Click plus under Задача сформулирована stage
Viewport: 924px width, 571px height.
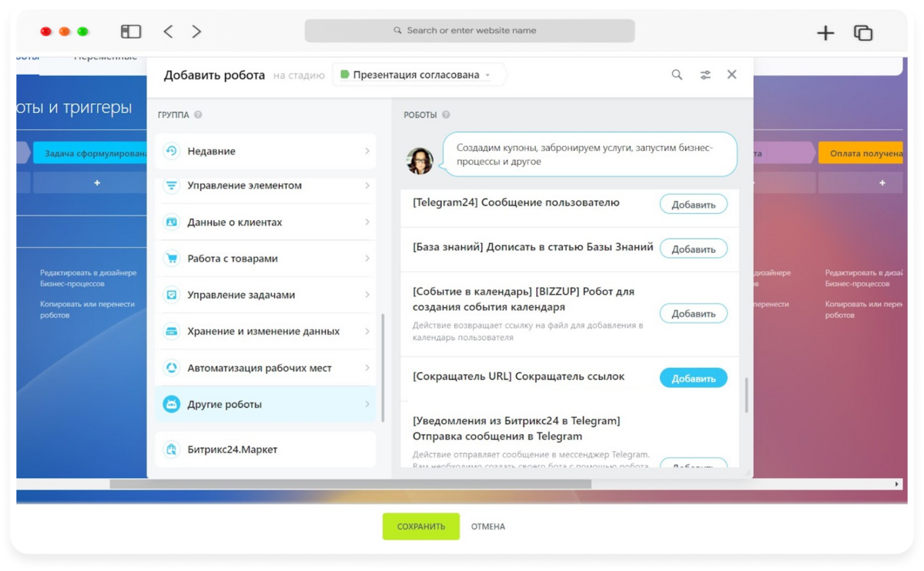pyautogui.click(x=97, y=183)
